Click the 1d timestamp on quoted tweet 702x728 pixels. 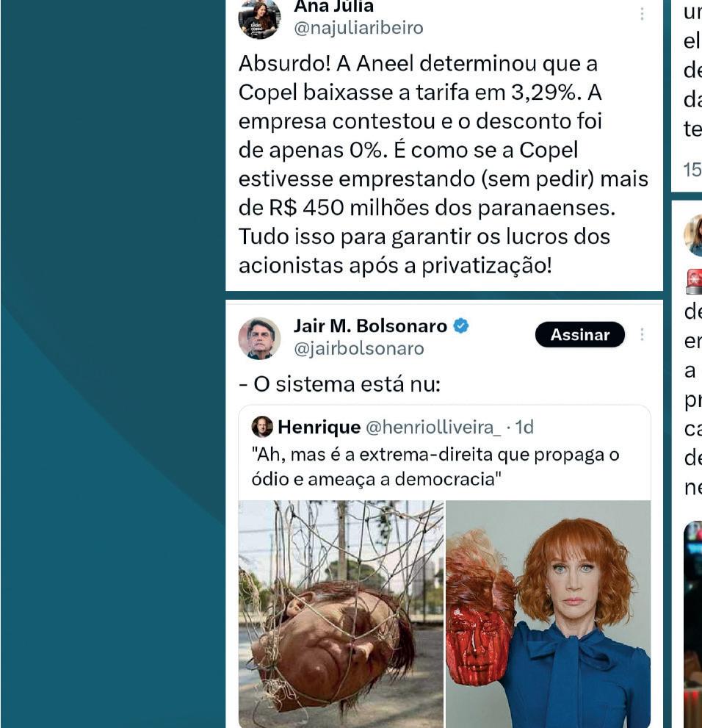pyautogui.click(x=525, y=427)
